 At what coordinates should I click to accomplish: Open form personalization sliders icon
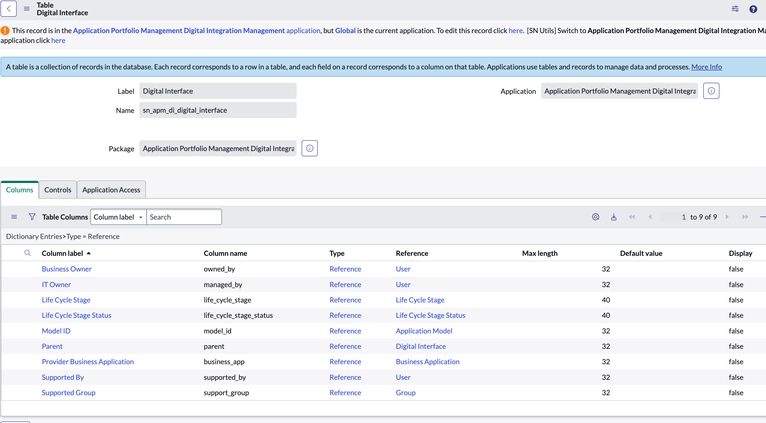735,9
